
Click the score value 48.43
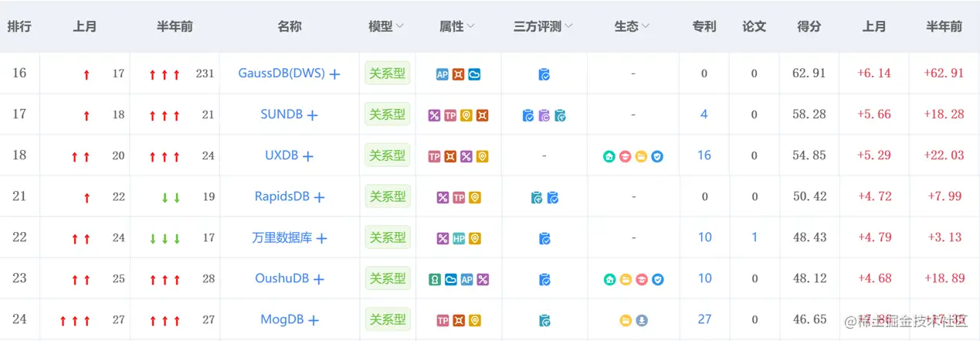(x=809, y=237)
